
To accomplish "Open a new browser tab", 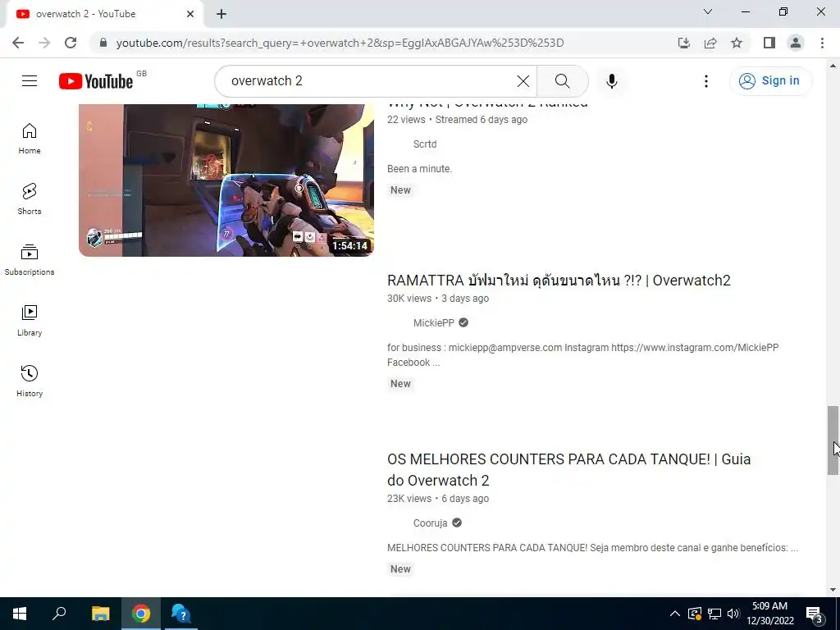I will [x=221, y=14].
